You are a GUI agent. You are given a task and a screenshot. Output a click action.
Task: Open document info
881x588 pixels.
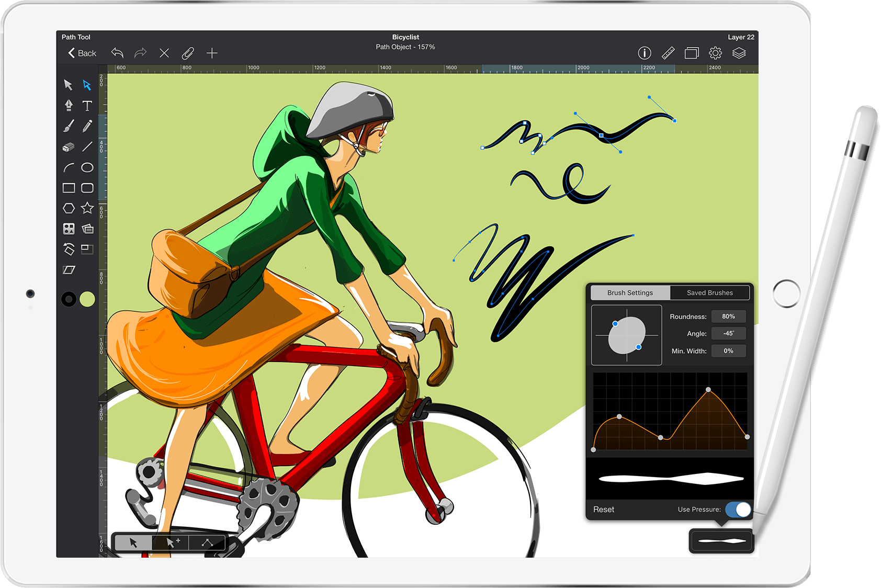coord(645,52)
